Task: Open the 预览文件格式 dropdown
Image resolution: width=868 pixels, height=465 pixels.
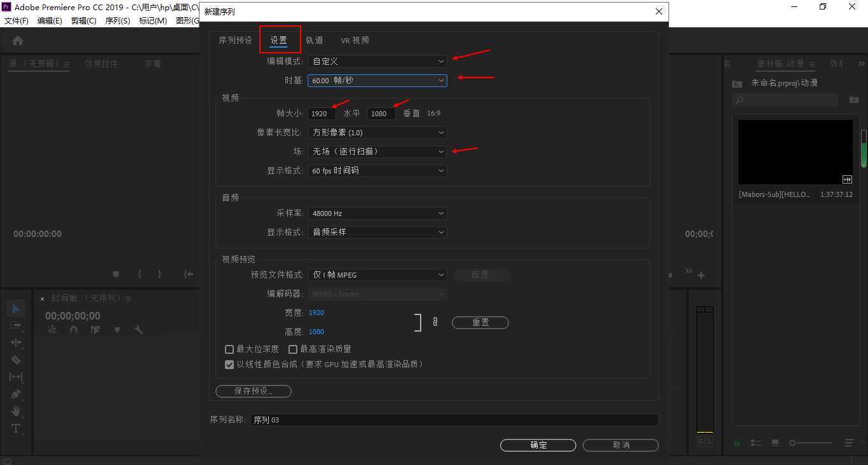Action: [377, 274]
